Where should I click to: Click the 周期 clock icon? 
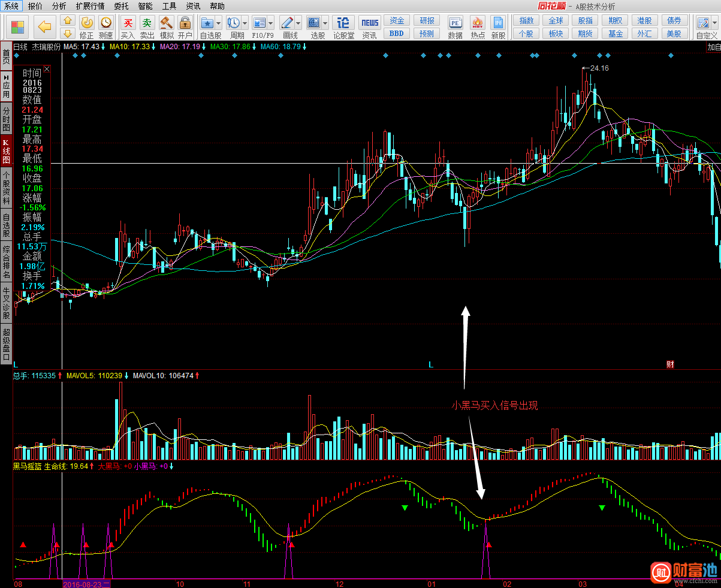pyautogui.click(x=233, y=23)
